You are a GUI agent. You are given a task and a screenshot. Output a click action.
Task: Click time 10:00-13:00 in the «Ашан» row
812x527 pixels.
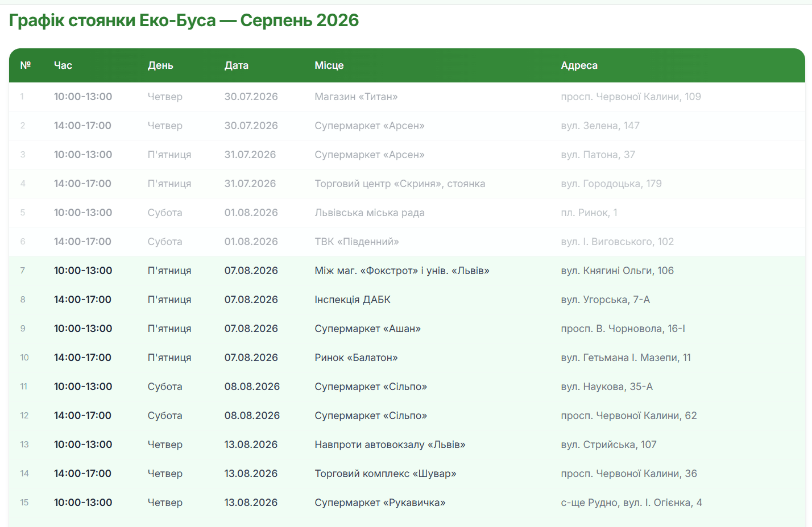click(83, 329)
